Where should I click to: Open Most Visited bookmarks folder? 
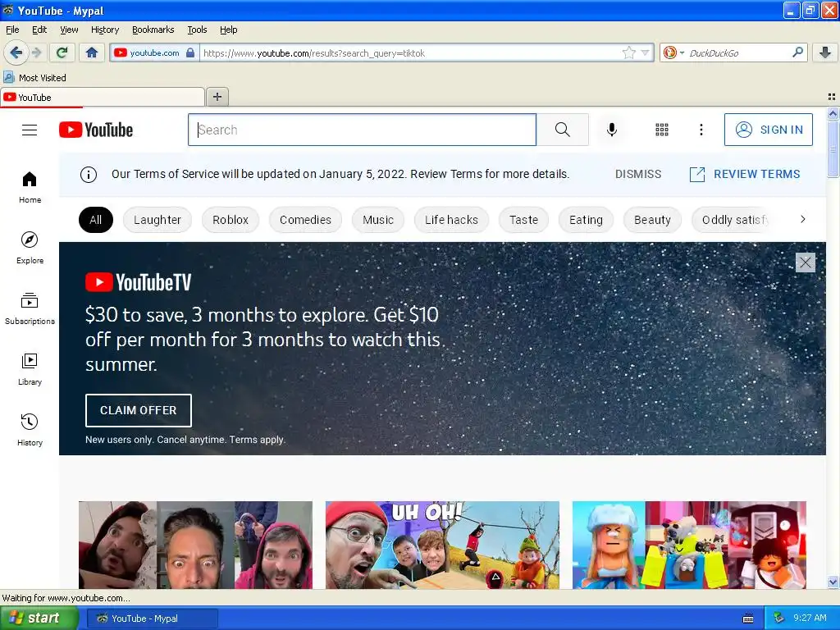34,78
